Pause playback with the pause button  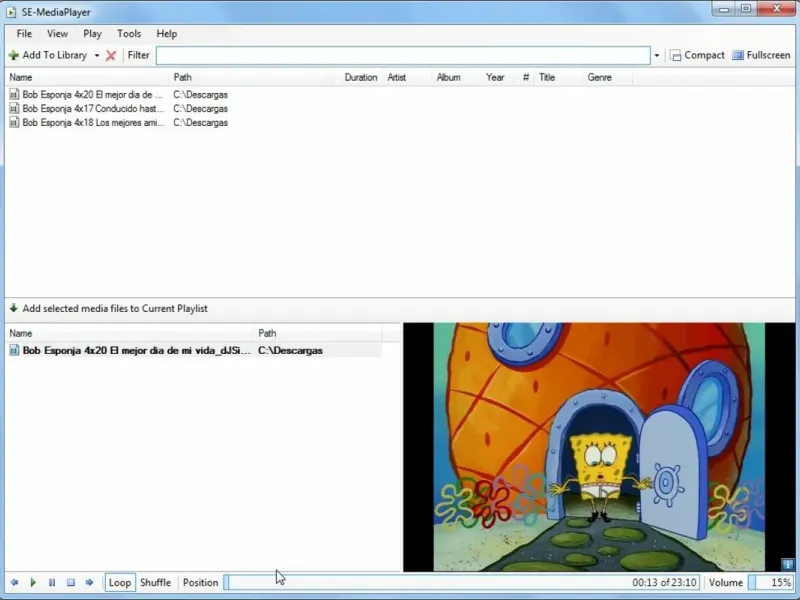point(52,582)
